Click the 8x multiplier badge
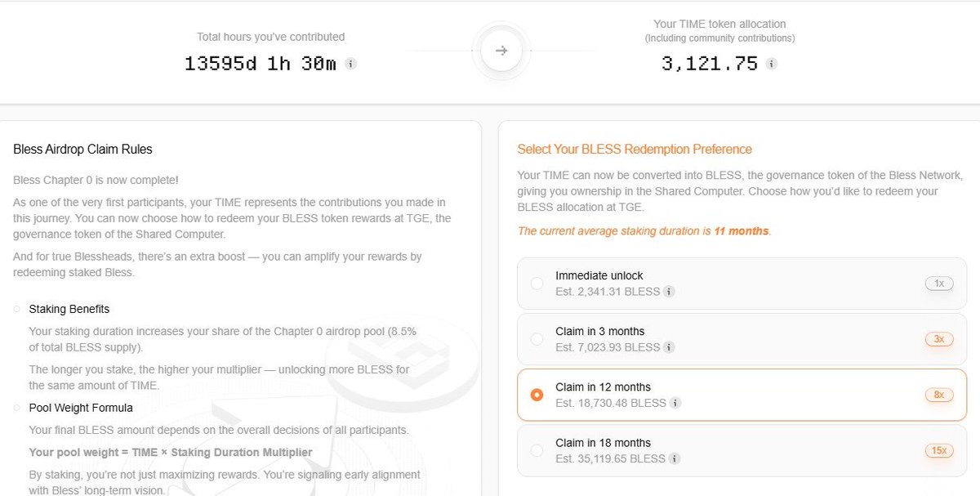Viewport: 980px width, 496px height. (939, 395)
